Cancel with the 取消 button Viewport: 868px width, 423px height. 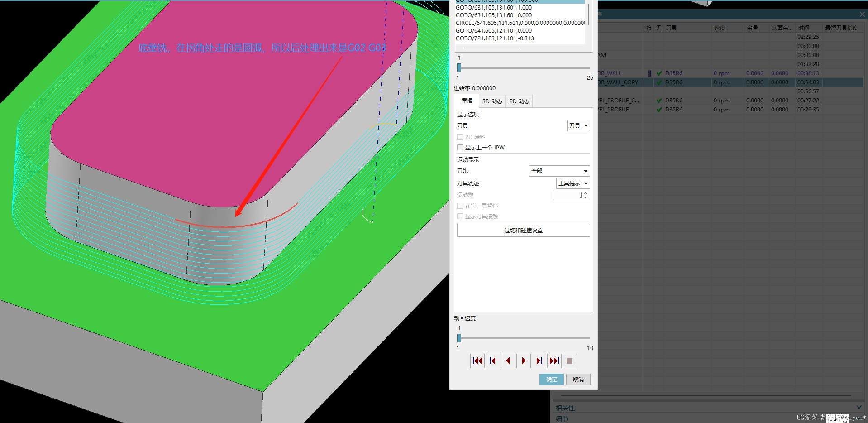pos(578,379)
